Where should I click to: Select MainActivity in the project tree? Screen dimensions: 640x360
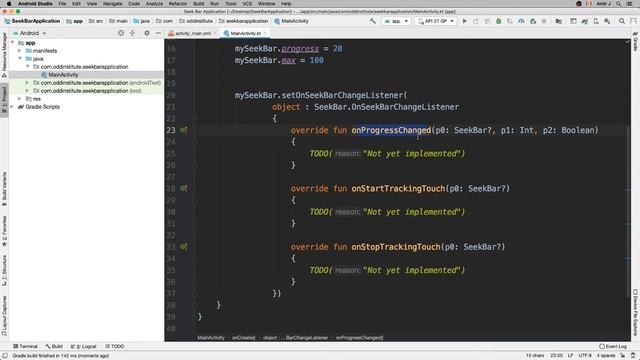point(63,75)
